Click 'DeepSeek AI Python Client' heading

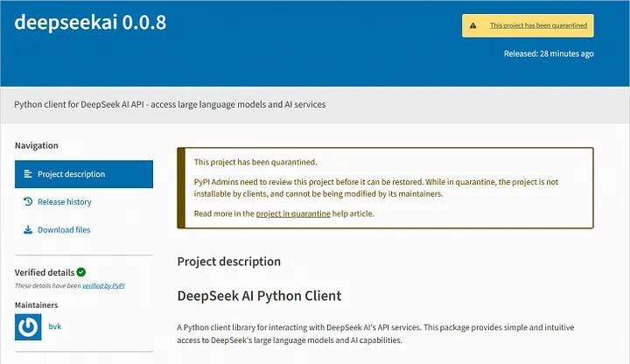(259, 296)
